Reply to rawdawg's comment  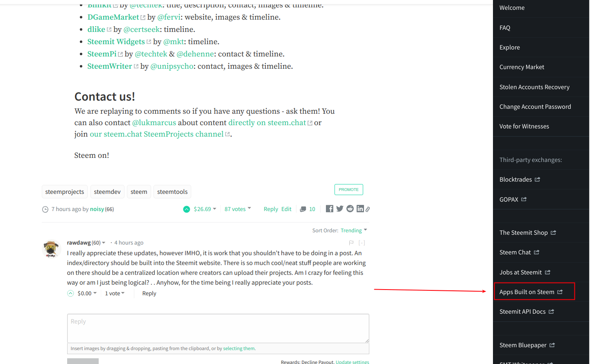(x=149, y=293)
